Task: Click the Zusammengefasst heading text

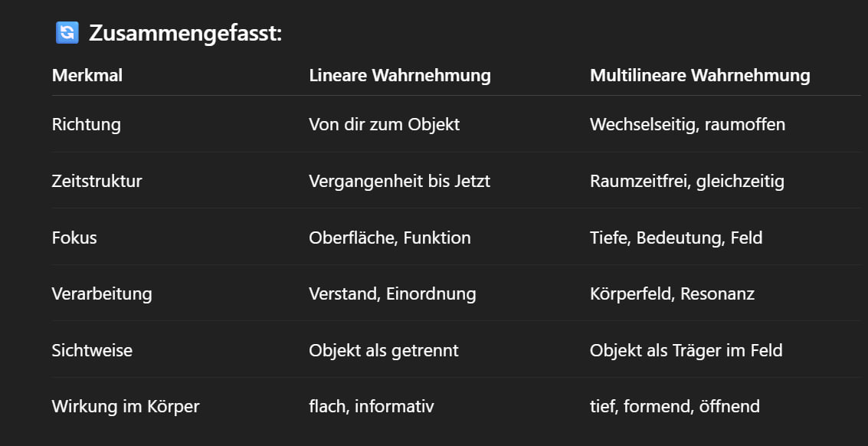Action: [185, 34]
